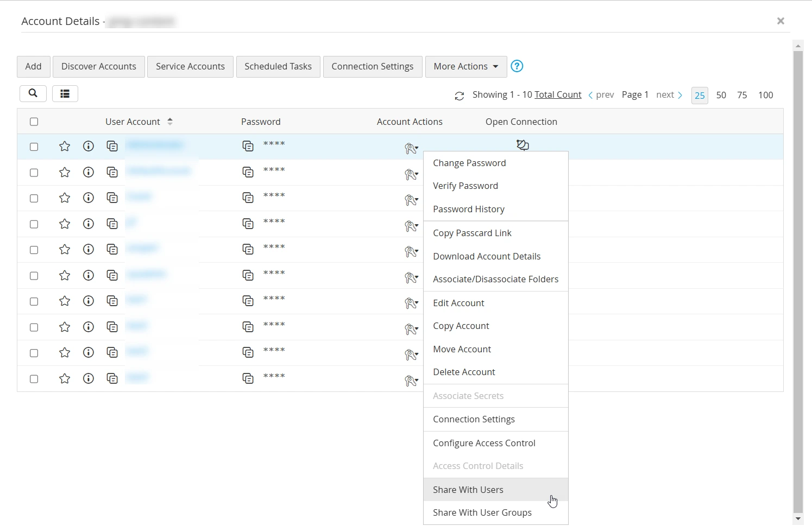Viewport: 812px width, 532px height.
Task: Open the blue help question mark icon
Action: 517,66
